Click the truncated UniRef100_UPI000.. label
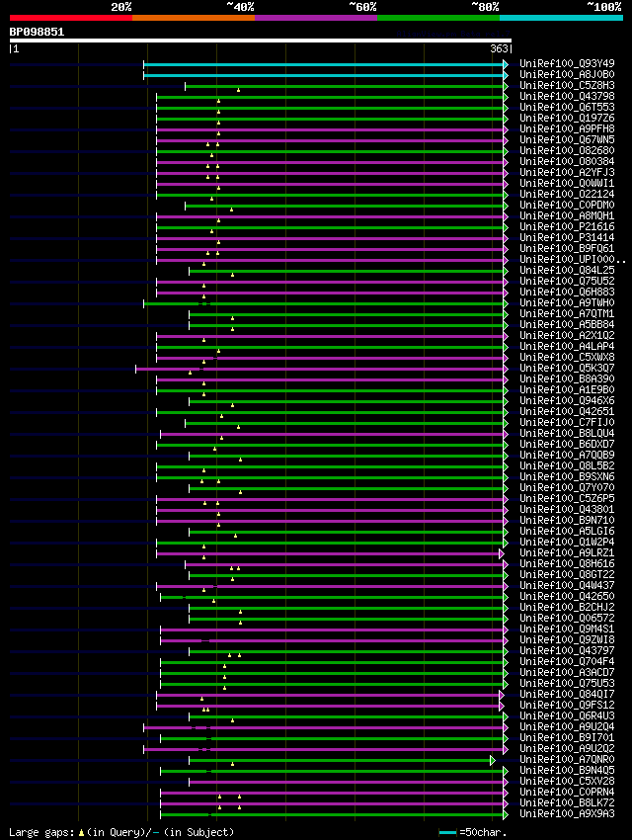 pyautogui.click(x=573, y=259)
